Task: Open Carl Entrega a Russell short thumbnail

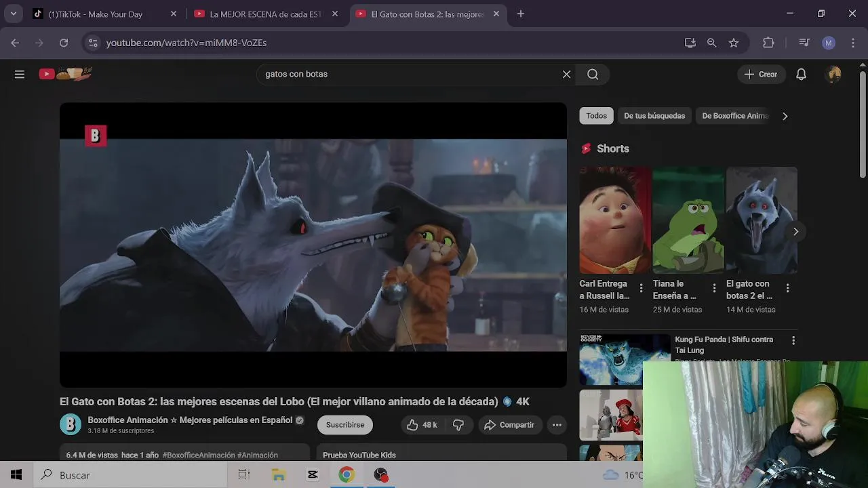Action: [x=615, y=220]
